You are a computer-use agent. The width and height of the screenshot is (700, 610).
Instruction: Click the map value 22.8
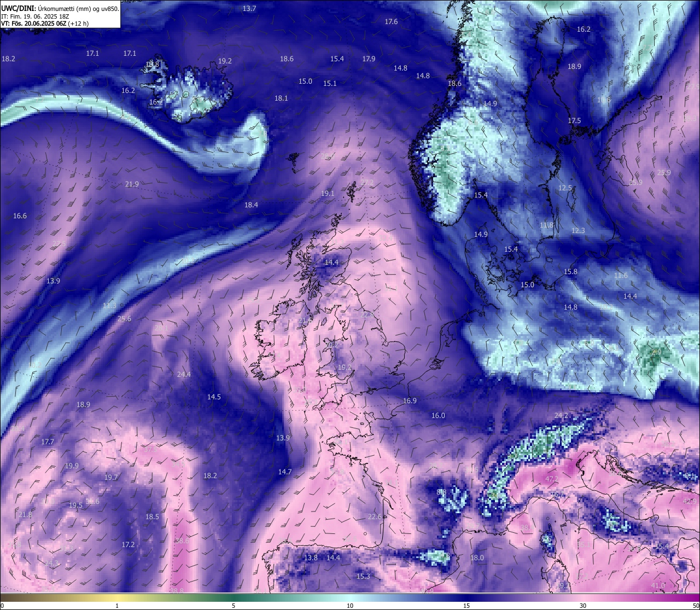tap(367, 315)
